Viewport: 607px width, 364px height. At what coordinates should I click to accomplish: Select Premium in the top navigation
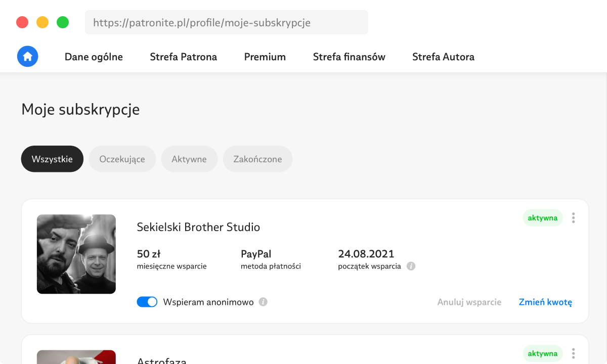[x=265, y=57]
